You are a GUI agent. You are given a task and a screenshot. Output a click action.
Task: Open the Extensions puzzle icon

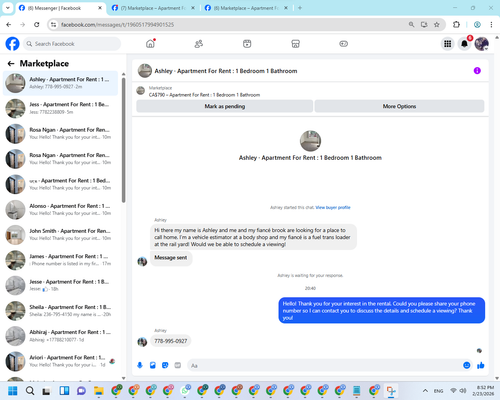click(456, 25)
